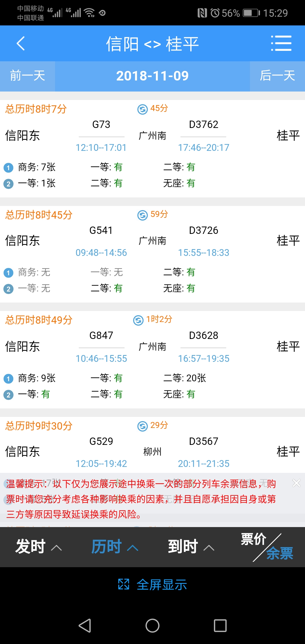Sort by arrival time 到时
The height and width of the screenshot is (644, 305).
pos(191,547)
